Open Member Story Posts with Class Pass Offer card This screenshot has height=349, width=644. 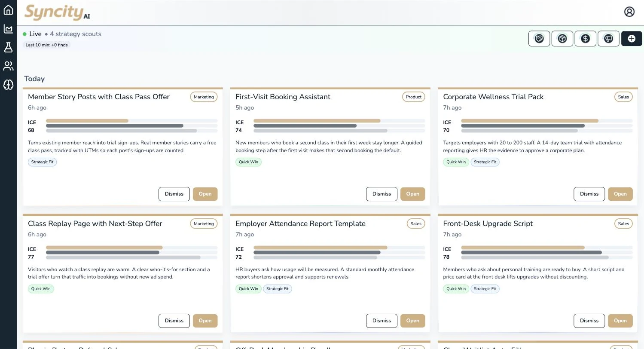tap(205, 194)
